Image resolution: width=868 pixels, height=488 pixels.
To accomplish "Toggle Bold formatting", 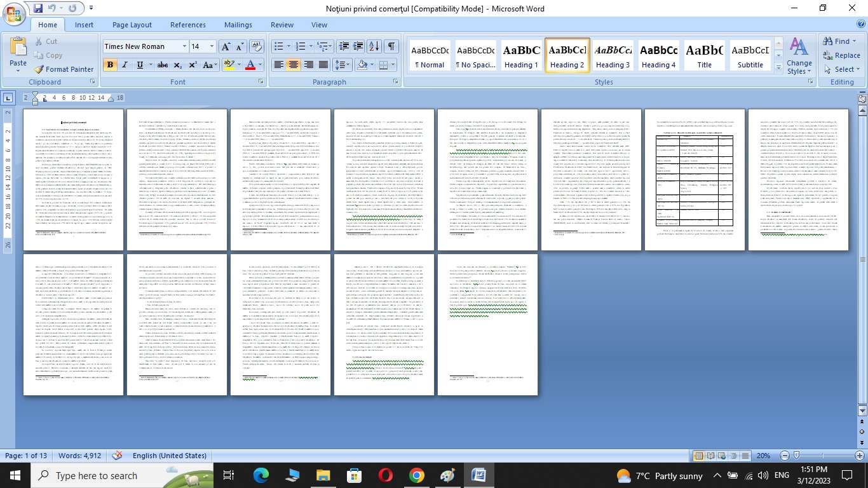I will click(x=111, y=65).
